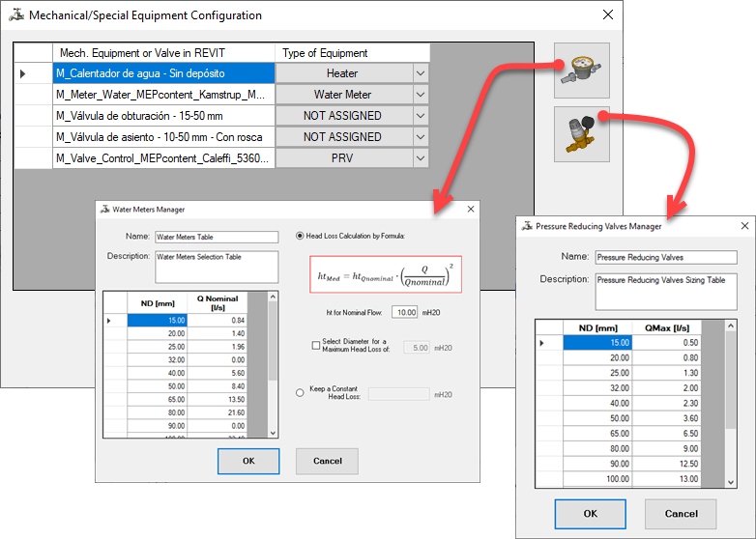Select QMax 2.30 cell
Screen dimensions: 756x539
667,403
